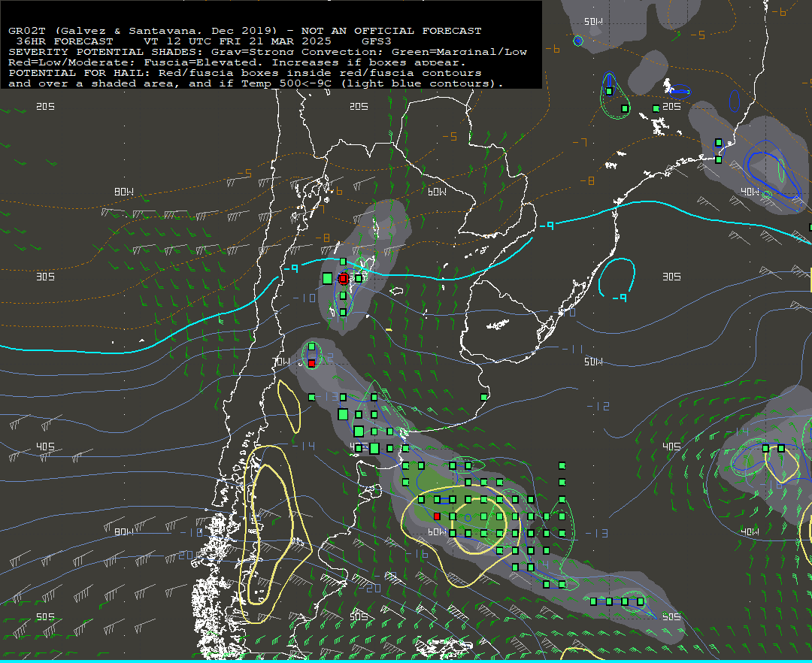812x663 pixels.
Task: Click the small yellow dash marker over central Argentina
Action: (x=389, y=330)
